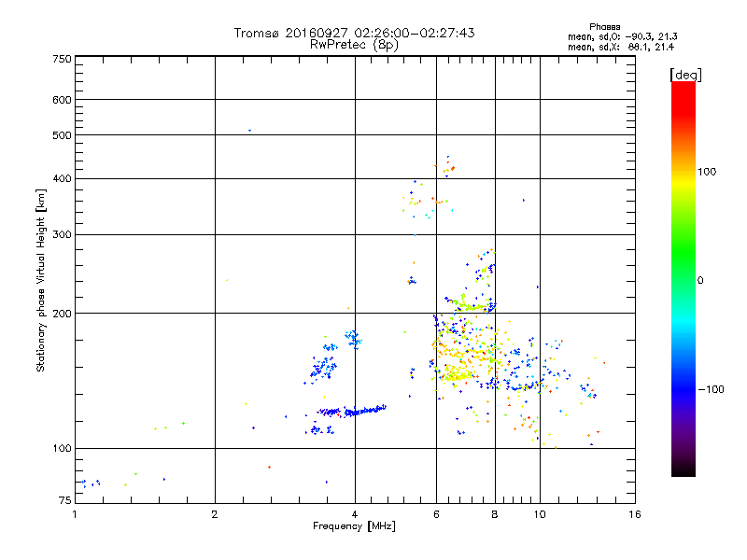Screen dimensions: 747x560
Task: Click the 'Stationary phase Virtual Height [km]' axis label
Action: pos(40,281)
